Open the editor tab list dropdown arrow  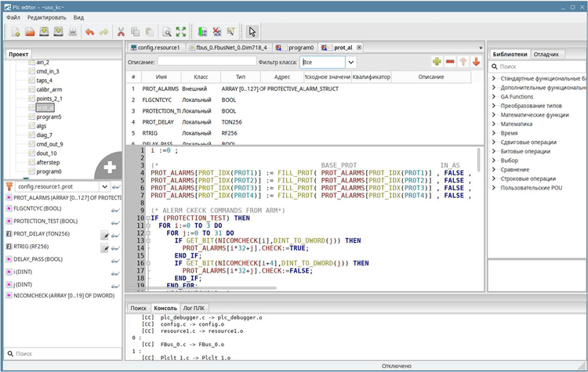481,48
